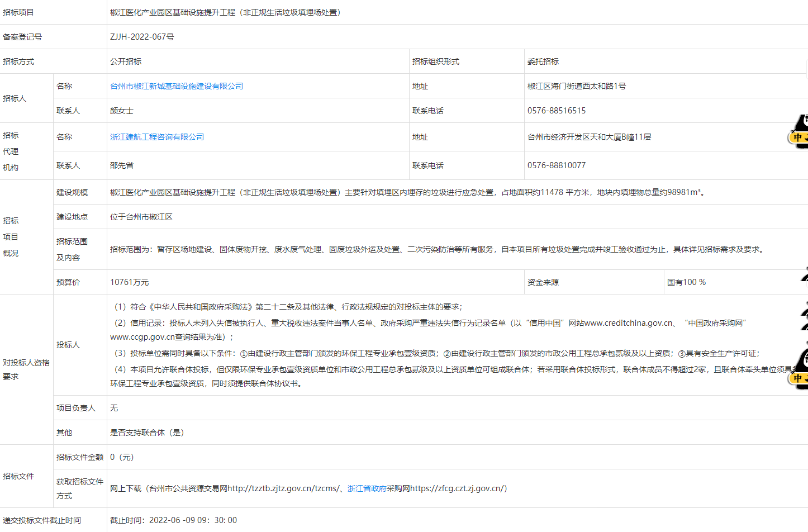
Task: Open the 浙江建航工程咨询有限公司 agency link
Action: click(x=156, y=137)
